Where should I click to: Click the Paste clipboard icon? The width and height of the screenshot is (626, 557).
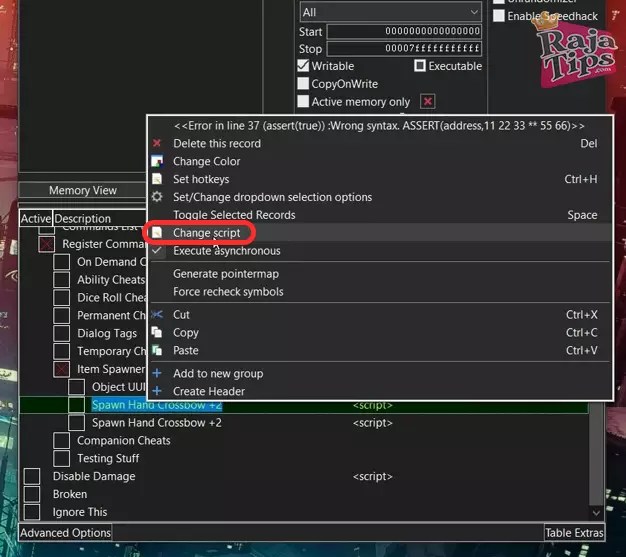tap(157, 350)
